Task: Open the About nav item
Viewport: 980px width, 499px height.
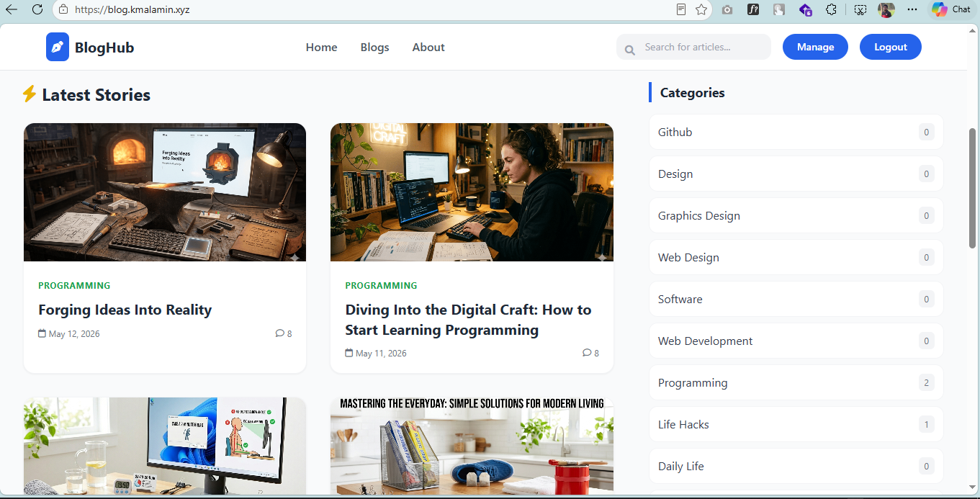Action: pos(428,47)
